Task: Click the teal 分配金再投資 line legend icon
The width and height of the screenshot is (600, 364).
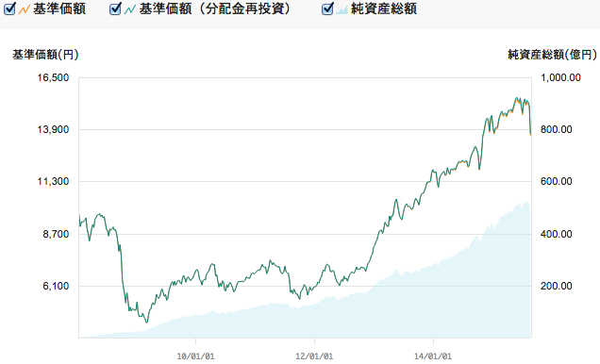Action: pyautogui.click(x=130, y=9)
